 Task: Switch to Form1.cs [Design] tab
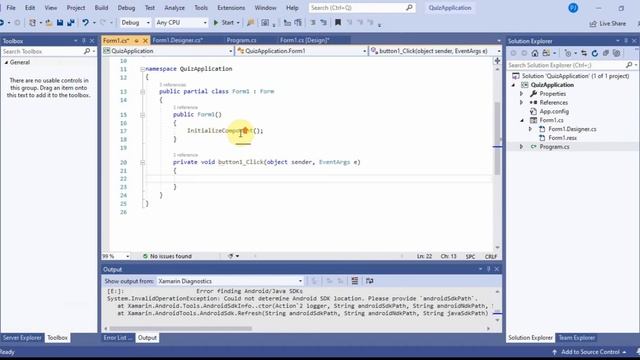[304, 40]
